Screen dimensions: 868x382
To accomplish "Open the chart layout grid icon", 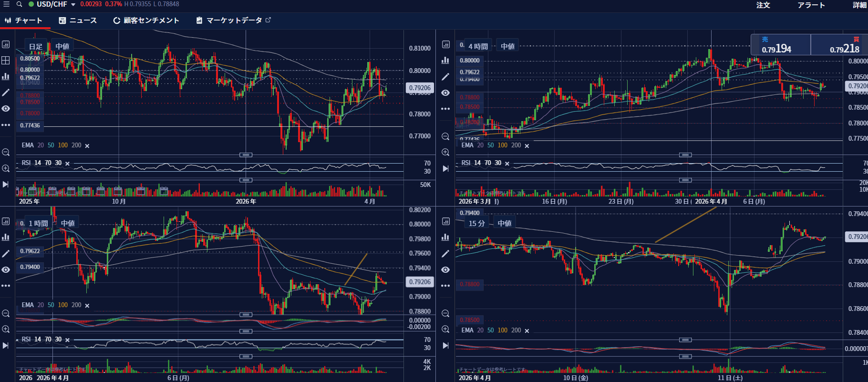I will pos(6,60).
